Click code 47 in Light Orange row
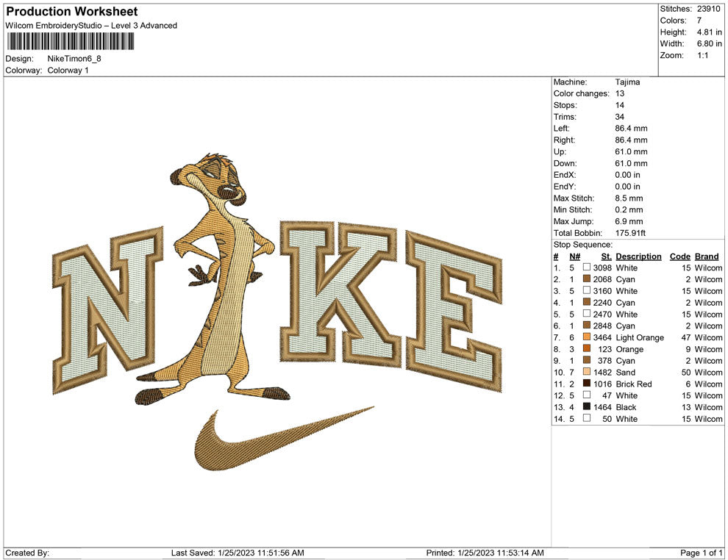 (x=686, y=337)
